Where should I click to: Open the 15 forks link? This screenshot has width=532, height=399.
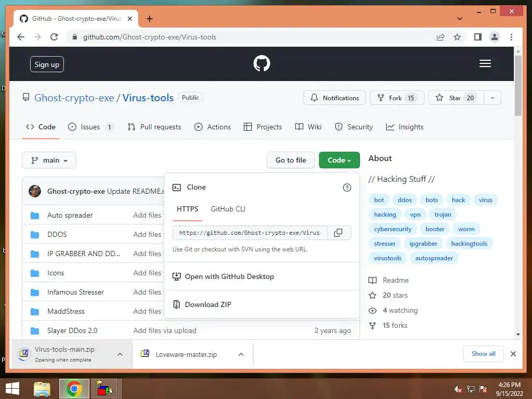(x=395, y=325)
